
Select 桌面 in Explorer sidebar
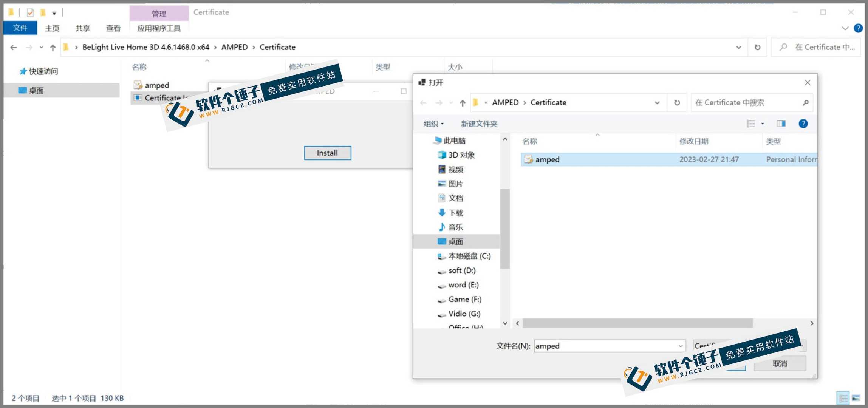click(x=62, y=90)
